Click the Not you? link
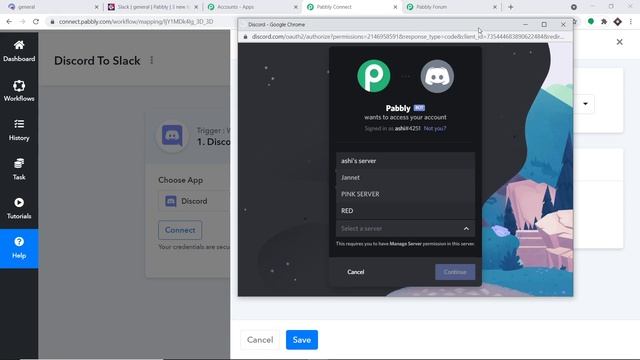This screenshot has width=640, height=360. coord(435,128)
